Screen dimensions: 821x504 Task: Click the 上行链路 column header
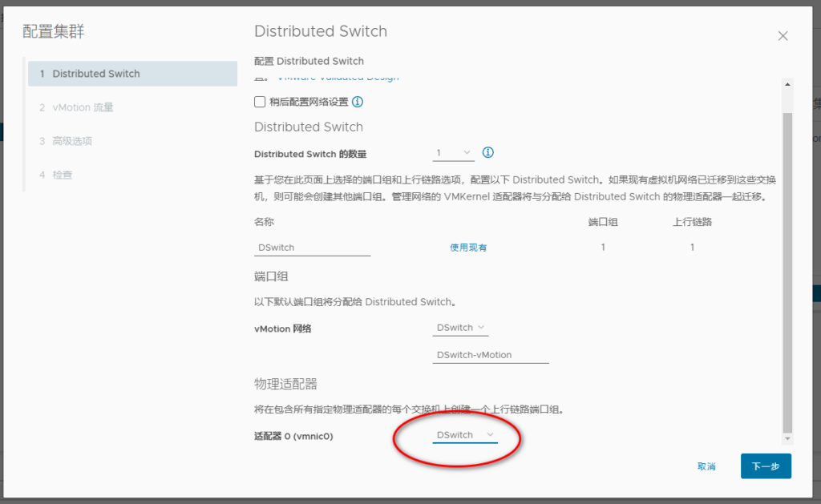click(692, 222)
